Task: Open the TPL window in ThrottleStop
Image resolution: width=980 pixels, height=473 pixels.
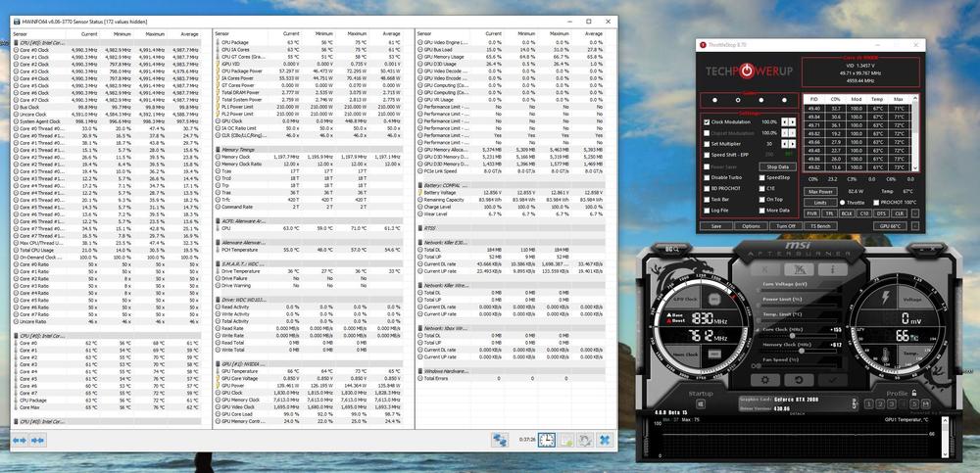Action: tap(829, 212)
